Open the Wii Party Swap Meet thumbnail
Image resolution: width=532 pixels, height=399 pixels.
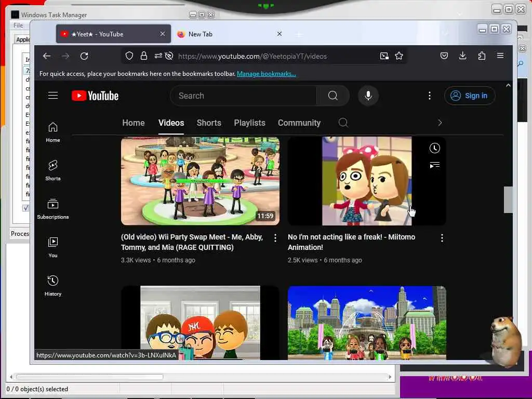point(200,181)
